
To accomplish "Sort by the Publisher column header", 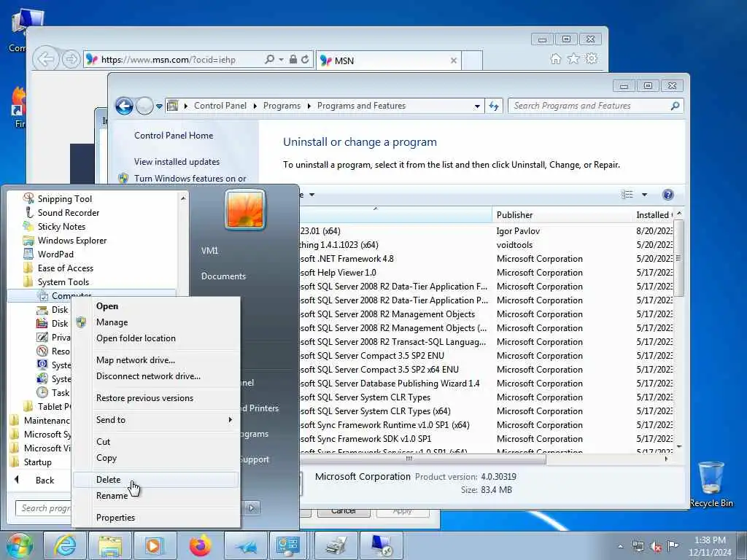I will coord(562,215).
